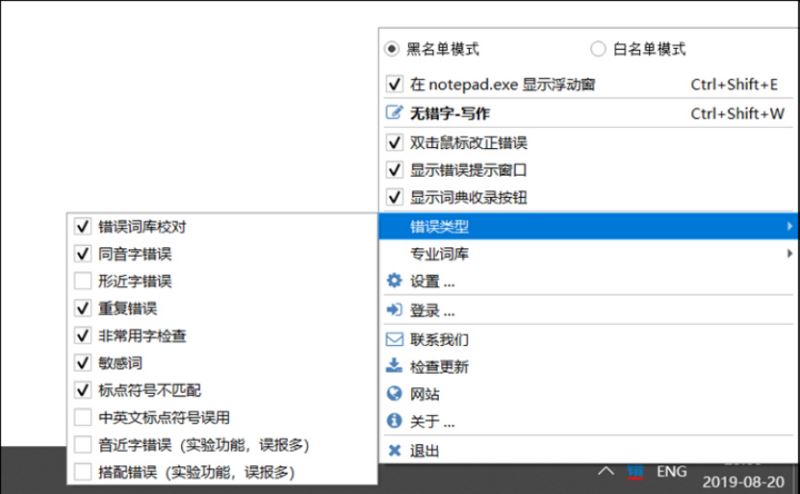The width and height of the screenshot is (800, 494).
Task: Show hidden tray icons chevron
Action: tap(606, 471)
